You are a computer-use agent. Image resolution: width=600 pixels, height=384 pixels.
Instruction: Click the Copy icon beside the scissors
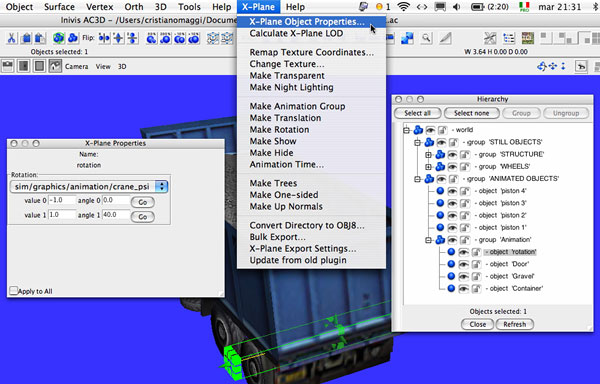click(x=26, y=38)
